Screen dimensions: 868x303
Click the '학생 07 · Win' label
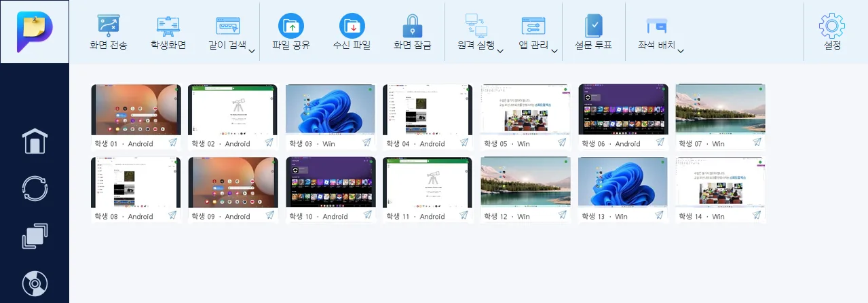702,143
